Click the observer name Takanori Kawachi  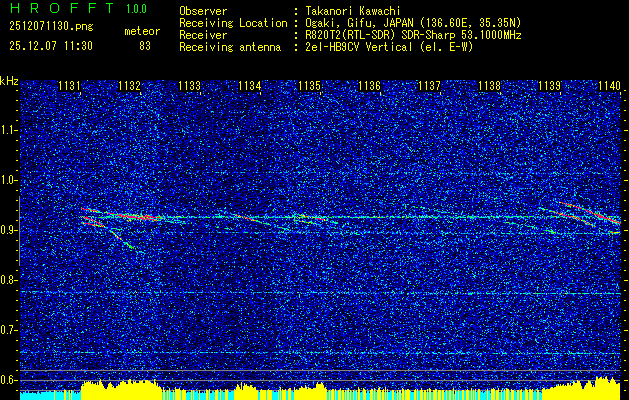click(x=353, y=11)
